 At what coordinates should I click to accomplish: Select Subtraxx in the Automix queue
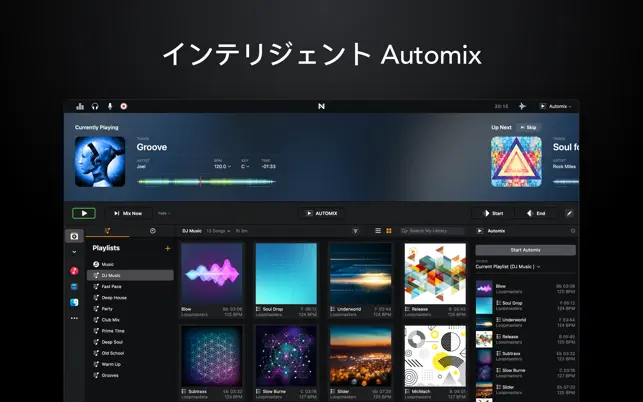525,356
